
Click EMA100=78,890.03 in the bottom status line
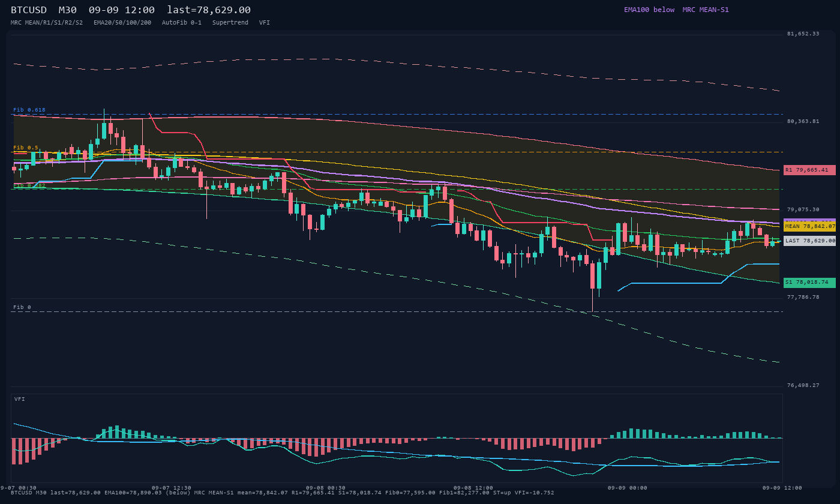(x=133, y=493)
